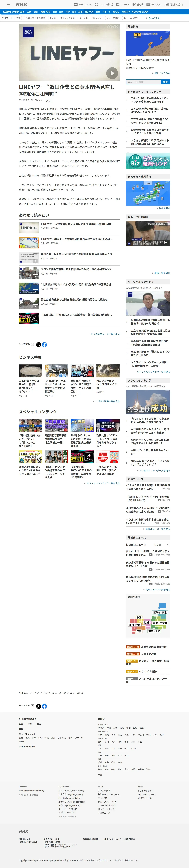Open the Kishida social ranking top image
This screenshot has width=189, height=868.
coord(148,303)
